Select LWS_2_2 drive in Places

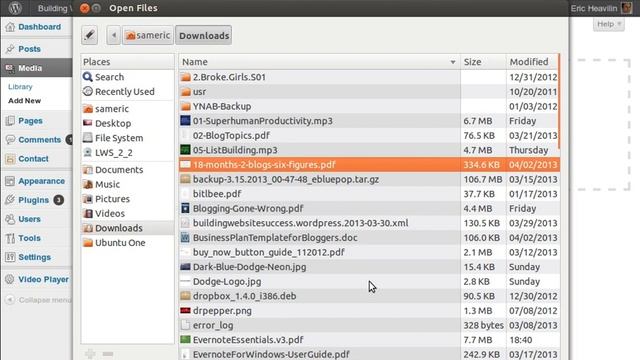coord(127,153)
